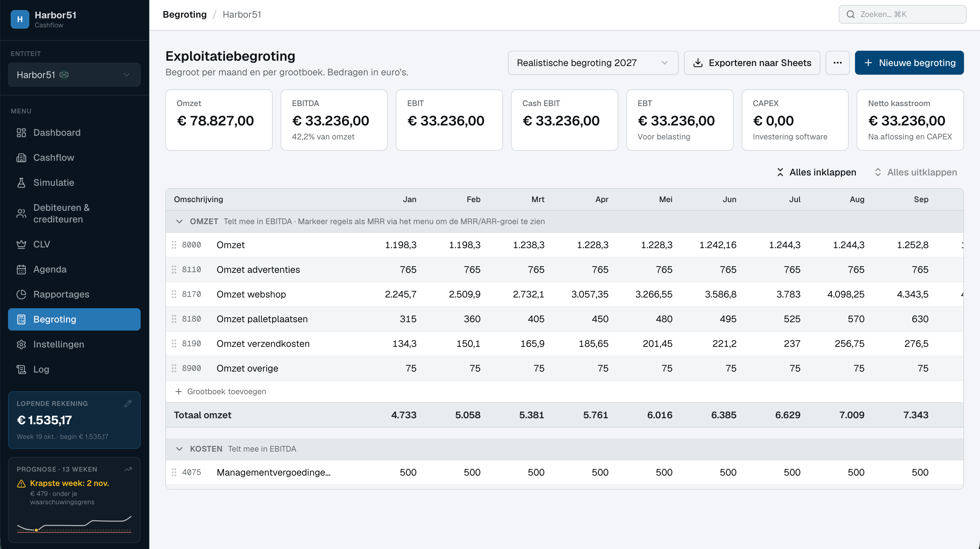Click the warning triangle icon for Krapste week
980x549 pixels.
[x=21, y=484]
